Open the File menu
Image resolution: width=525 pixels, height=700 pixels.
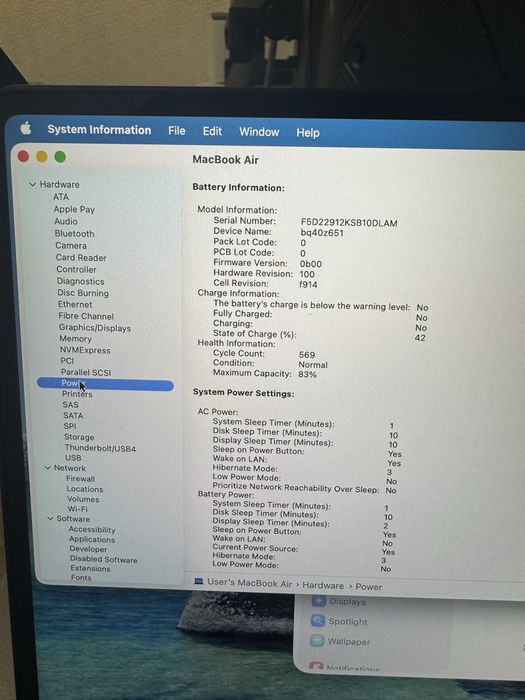pyautogui.click(x=177, y=131)
